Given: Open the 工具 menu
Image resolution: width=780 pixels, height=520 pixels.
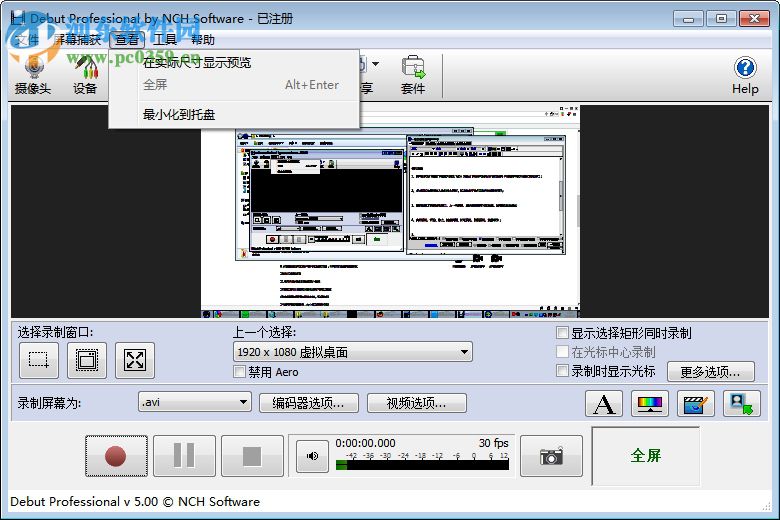Looking at the screenshot, I should [165, 39].
